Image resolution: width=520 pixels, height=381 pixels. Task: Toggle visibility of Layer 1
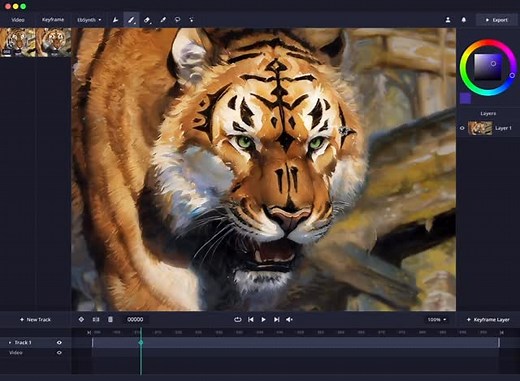[462, 128]
